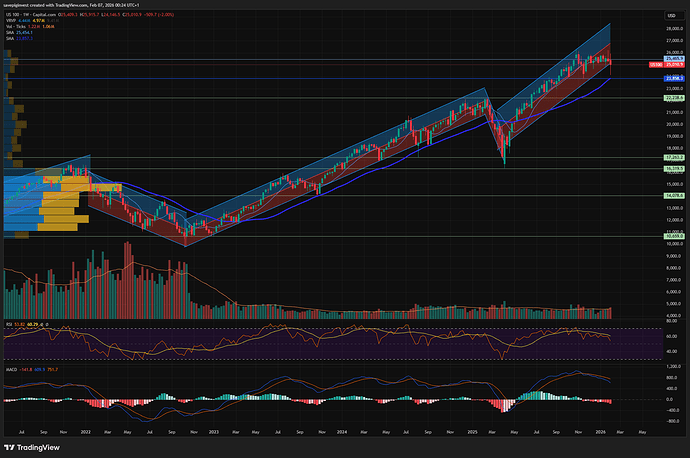Click the 2022 label on time axis
Image resolution: width=690 pixels, height=458 pixels.
coord(85,433)
